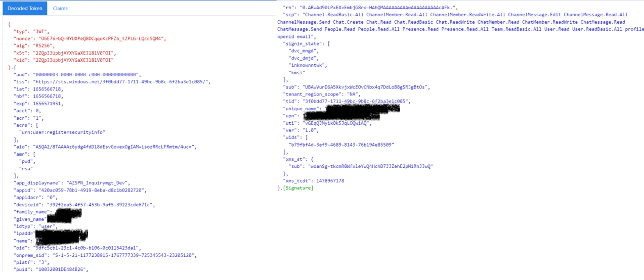This screenshot has height=280, width=644.
Task: Click the "pwd" amr entry
Action: point(26,161)
